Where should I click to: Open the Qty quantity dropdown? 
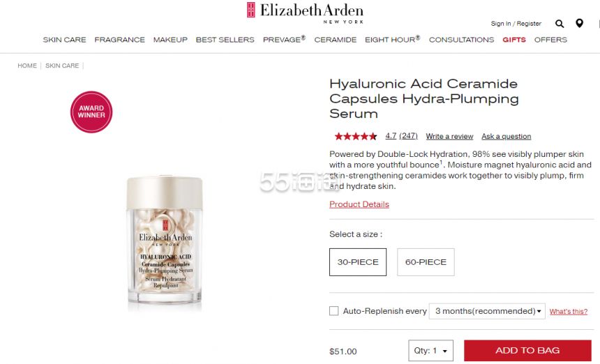click(x=431, y=351)
